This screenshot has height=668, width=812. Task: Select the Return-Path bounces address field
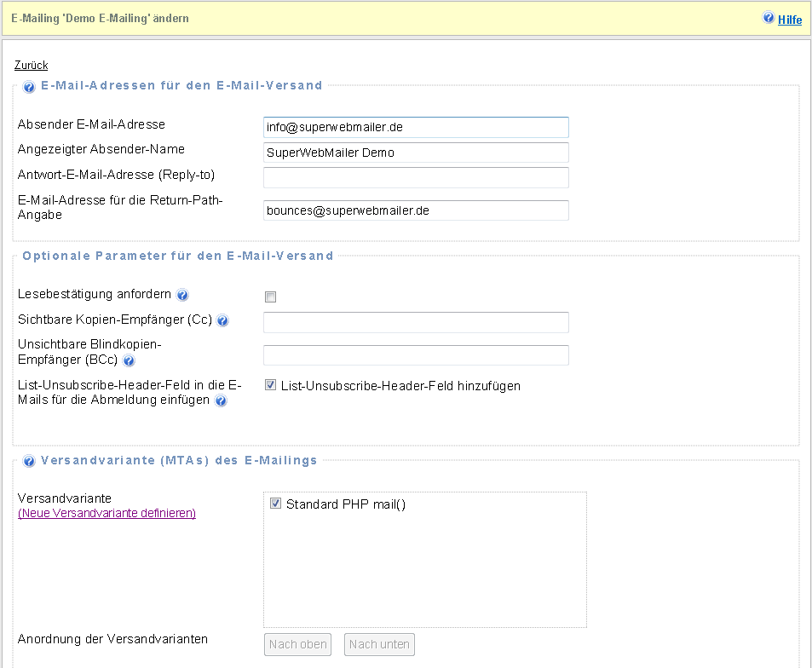tap(416, 210)
